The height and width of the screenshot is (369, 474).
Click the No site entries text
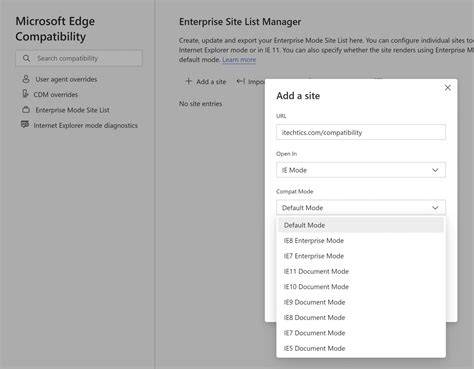pos(200,104)
